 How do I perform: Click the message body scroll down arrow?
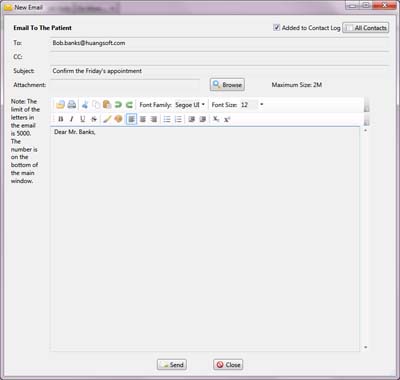365,347
